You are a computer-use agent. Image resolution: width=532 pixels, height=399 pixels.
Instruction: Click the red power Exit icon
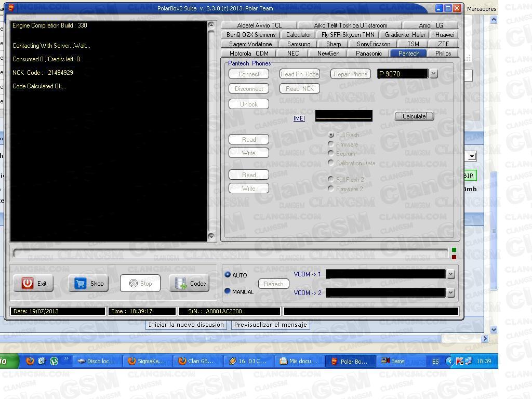coord(28,283)
